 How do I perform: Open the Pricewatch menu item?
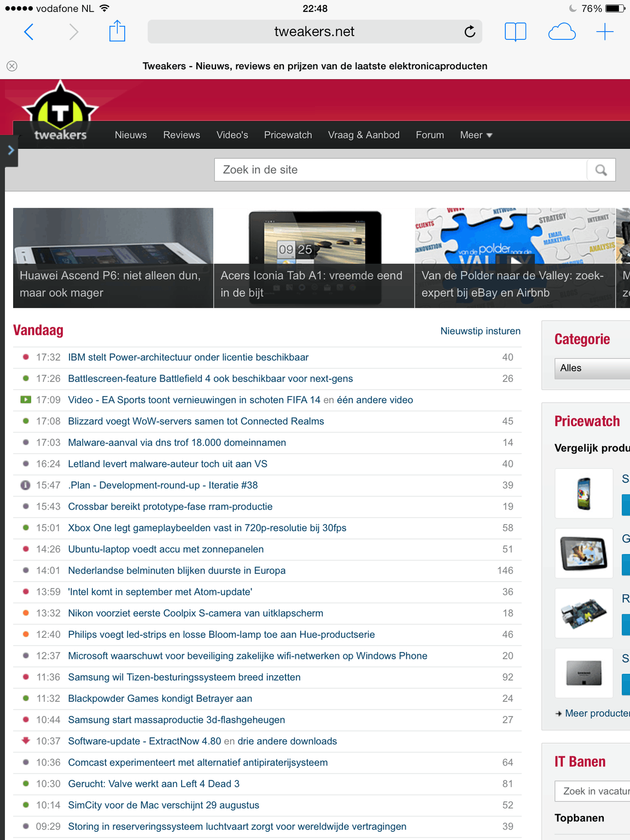pos(288,135)
